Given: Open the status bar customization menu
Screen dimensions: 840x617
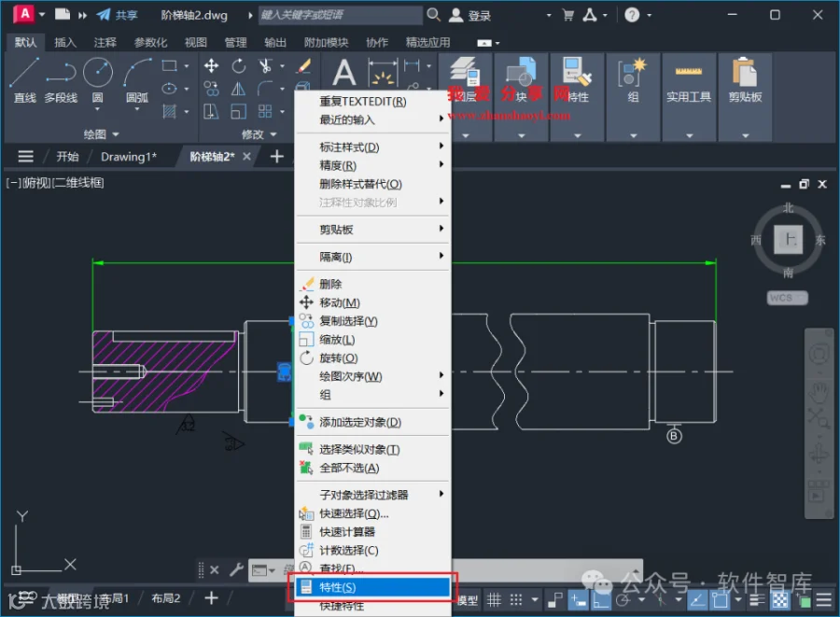Looking at the screenshot, I should click(824, 600).
